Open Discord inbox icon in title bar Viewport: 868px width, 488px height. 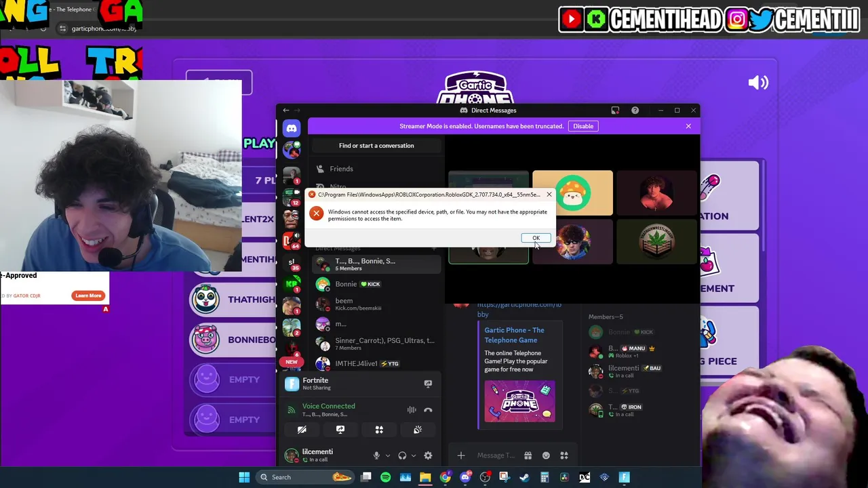click(615, 110)
